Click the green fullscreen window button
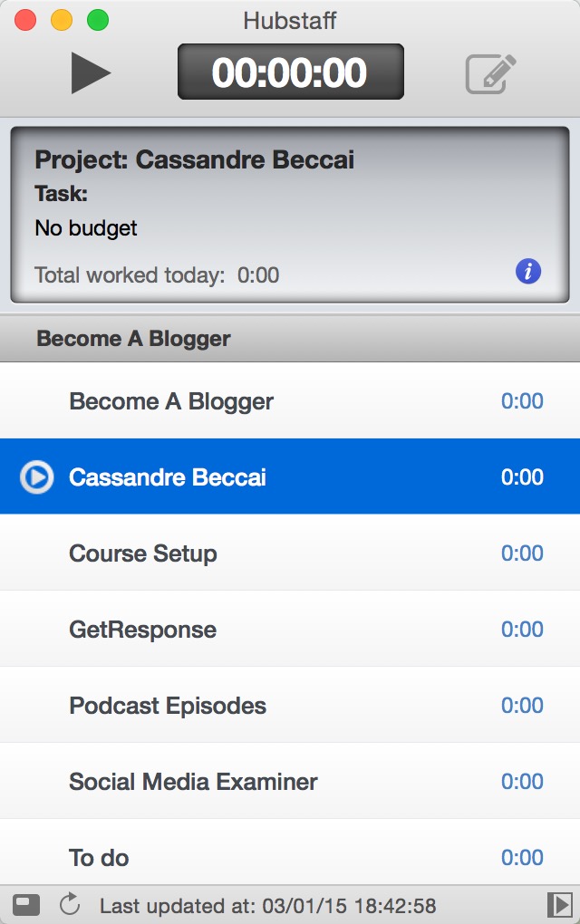This screenshot has height=924, width=580. point(98,20)
